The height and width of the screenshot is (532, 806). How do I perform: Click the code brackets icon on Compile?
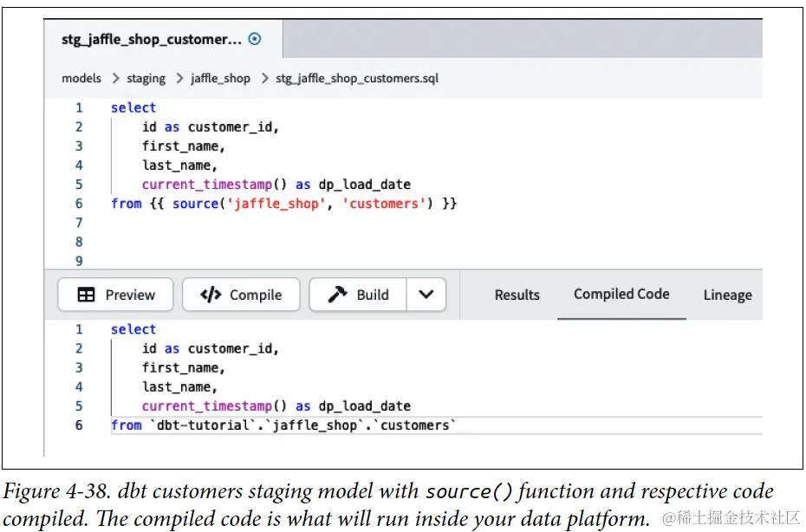(x=211, y=295)
